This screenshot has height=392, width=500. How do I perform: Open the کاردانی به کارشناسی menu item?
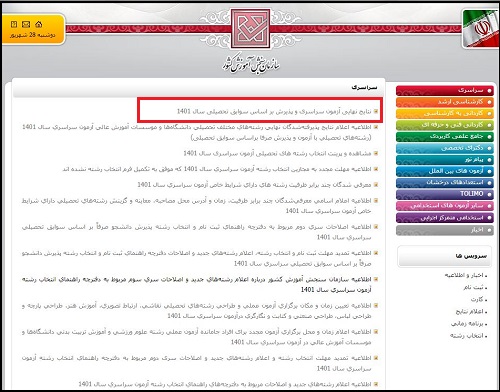tap(445, 113)
